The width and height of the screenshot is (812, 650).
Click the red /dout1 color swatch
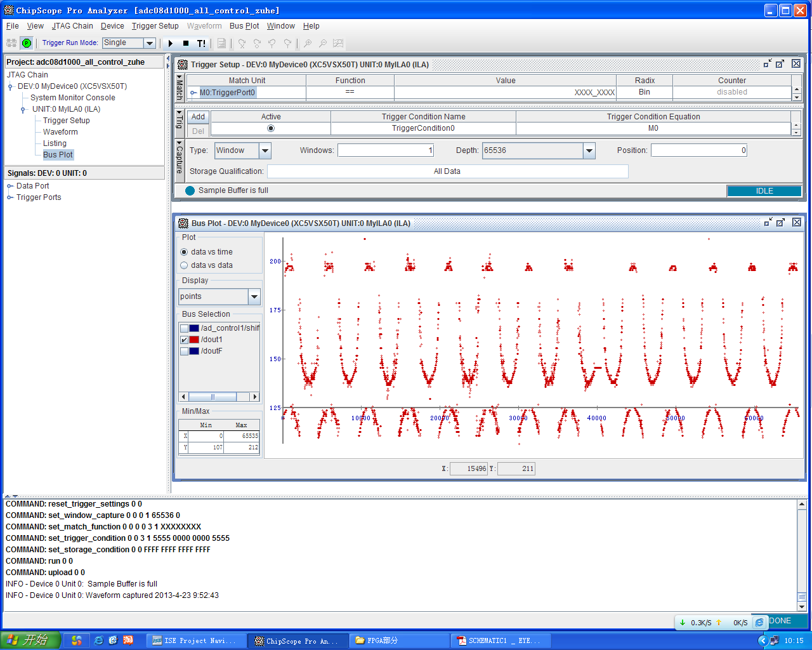194,340
